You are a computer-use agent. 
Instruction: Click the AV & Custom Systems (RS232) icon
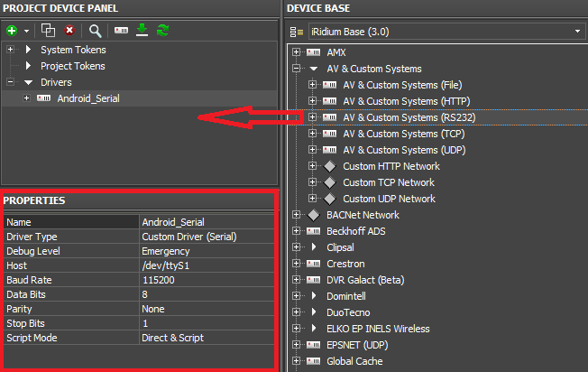point(330,117)
